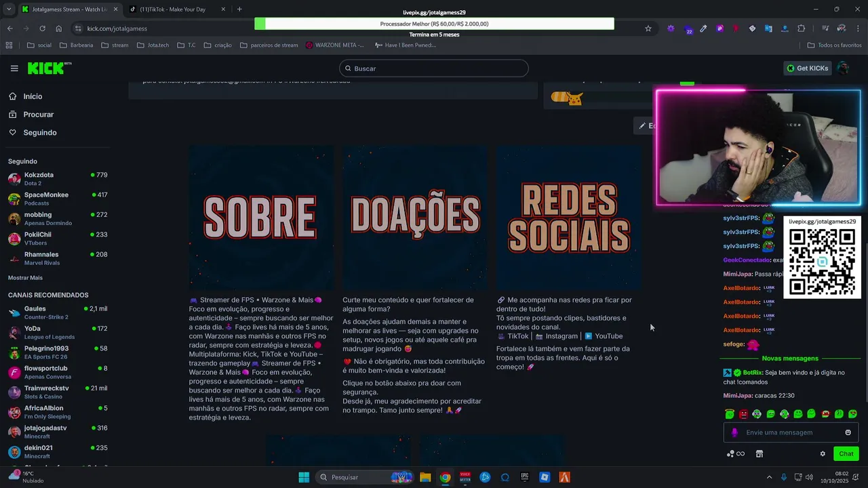
Task: Insert the halo green emote
Action: (x=730, y=414)
